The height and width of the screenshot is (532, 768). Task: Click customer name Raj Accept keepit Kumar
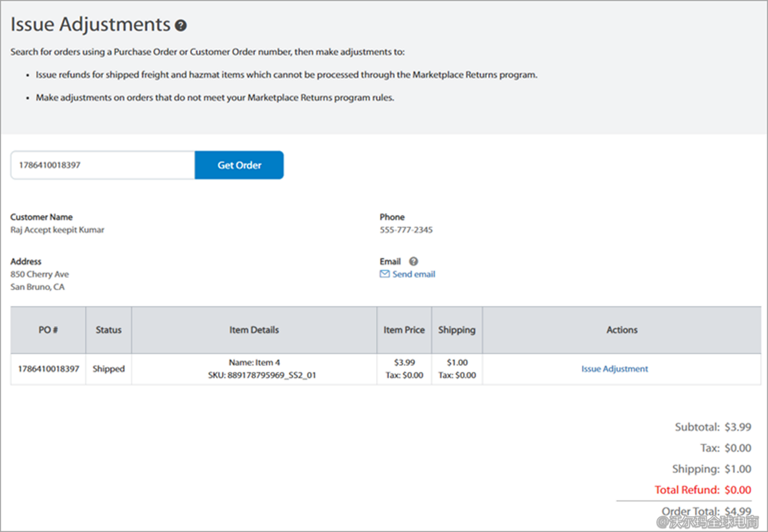[57, 230]
